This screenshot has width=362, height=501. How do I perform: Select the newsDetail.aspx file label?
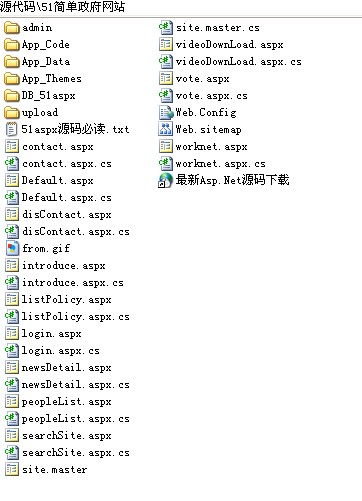tap(67, 368)
